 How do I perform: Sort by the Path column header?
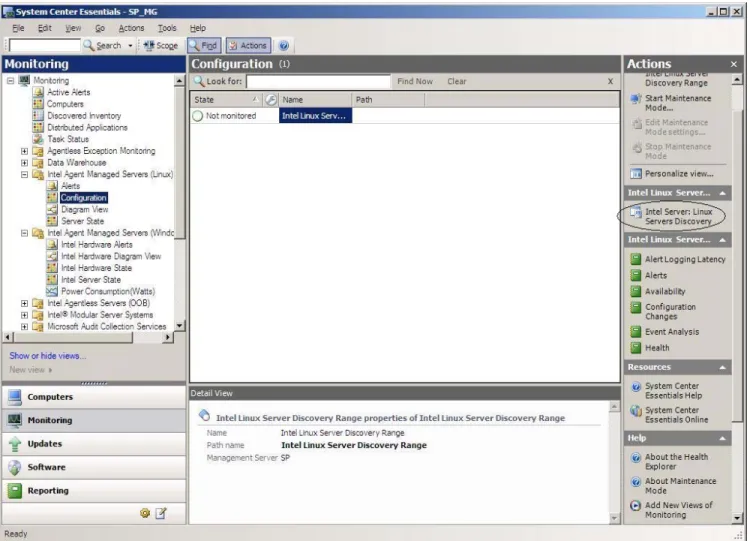tap(388, 99)
